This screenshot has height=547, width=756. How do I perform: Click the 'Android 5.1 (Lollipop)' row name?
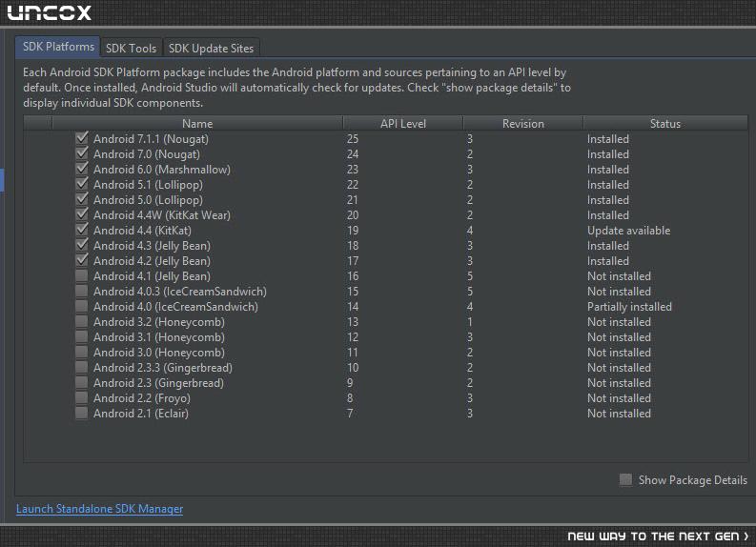click(x=148, y=185)
